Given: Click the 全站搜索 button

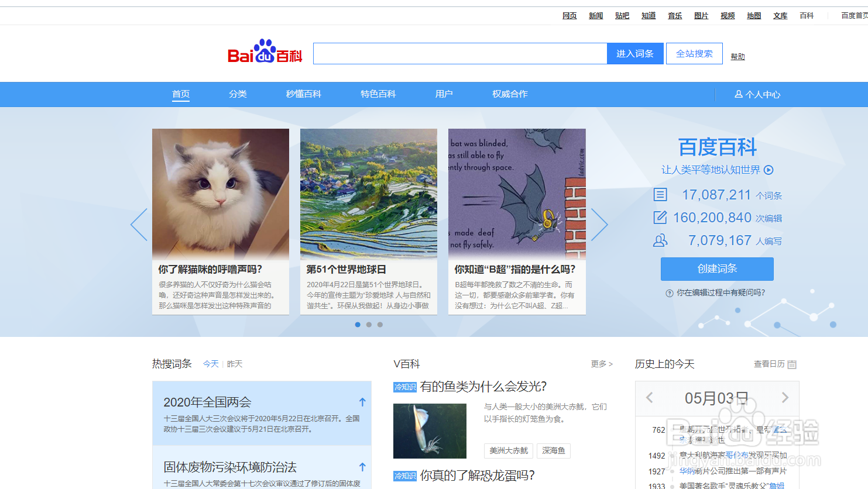Looking at the screenshot, I should click(x=694, y=54).
